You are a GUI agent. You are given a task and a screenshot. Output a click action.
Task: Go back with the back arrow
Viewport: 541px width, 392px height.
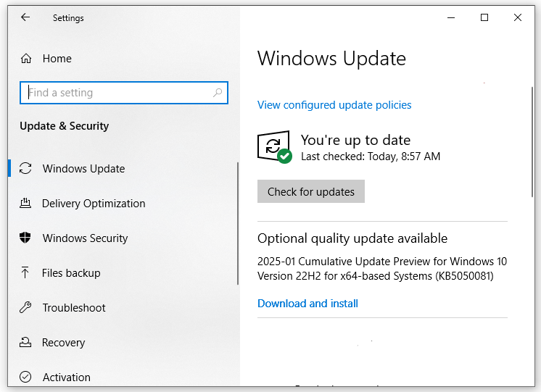pos(25,17)
